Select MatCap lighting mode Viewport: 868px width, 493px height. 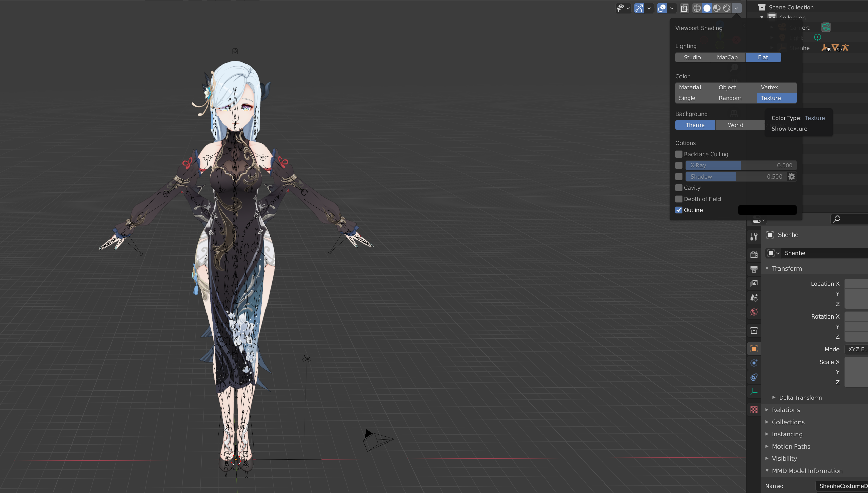pos(727,57)
